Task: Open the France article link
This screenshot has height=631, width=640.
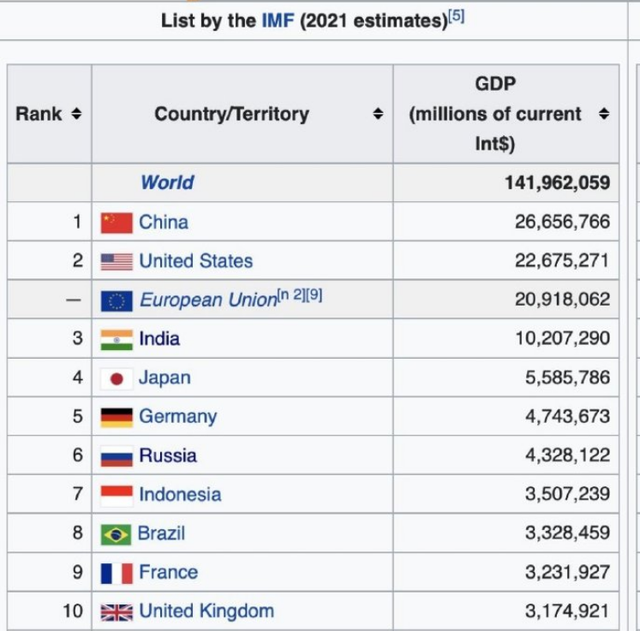Action: pyautogui.click(x=168, y=572)
